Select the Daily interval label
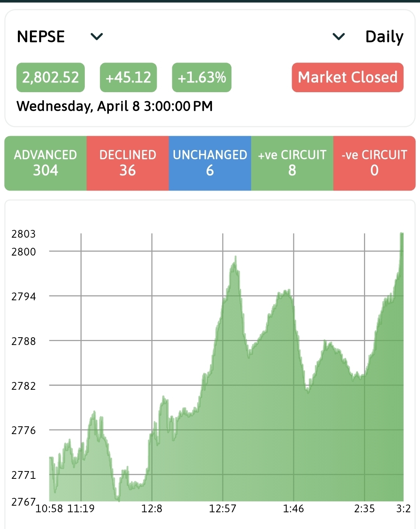 point(384,37)
